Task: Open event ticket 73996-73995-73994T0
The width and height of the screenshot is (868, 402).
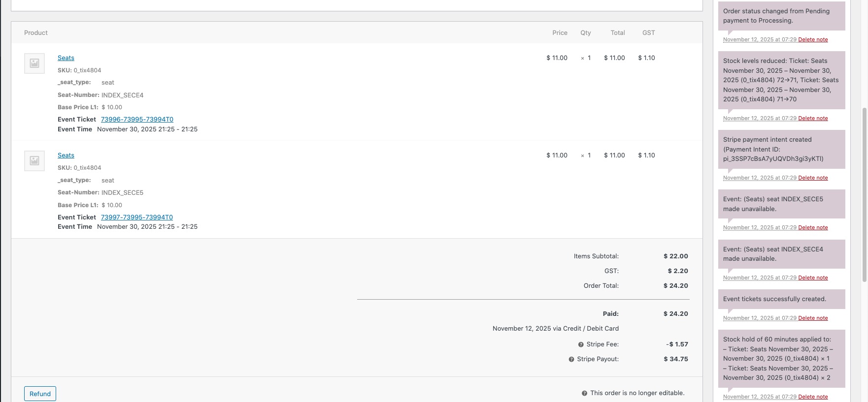Action: (137, 120)
